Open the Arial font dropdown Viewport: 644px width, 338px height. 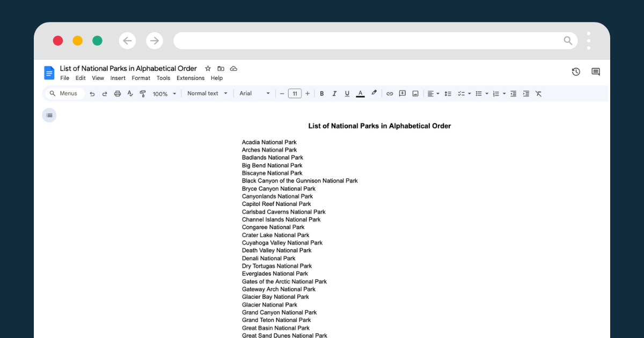click(x=255, y=93)
